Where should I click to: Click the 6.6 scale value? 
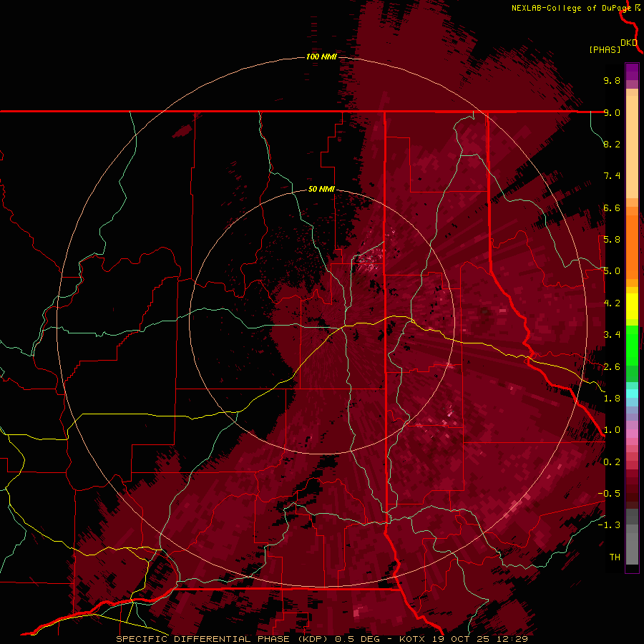click(x=612, y=208)
